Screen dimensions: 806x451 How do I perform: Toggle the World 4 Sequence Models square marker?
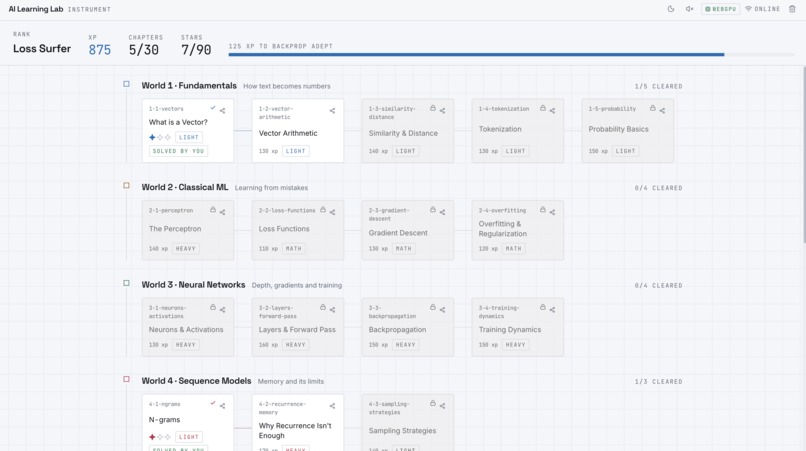[x=126, y=379]
